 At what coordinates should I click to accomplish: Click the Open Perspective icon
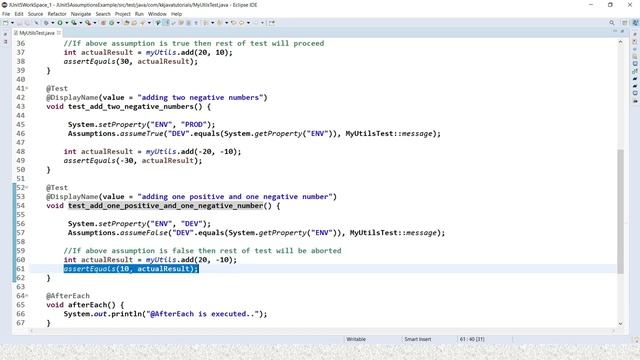[x=624, y=23]
